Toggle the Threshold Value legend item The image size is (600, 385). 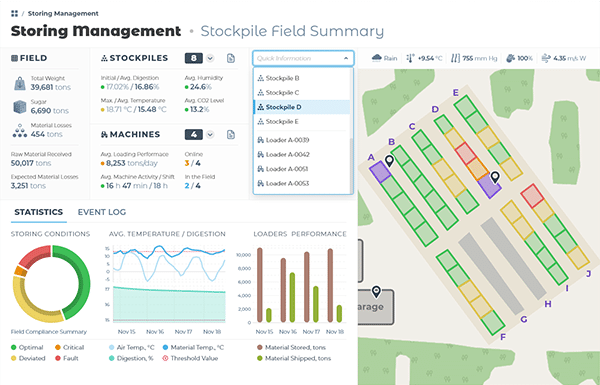[190, 359]
